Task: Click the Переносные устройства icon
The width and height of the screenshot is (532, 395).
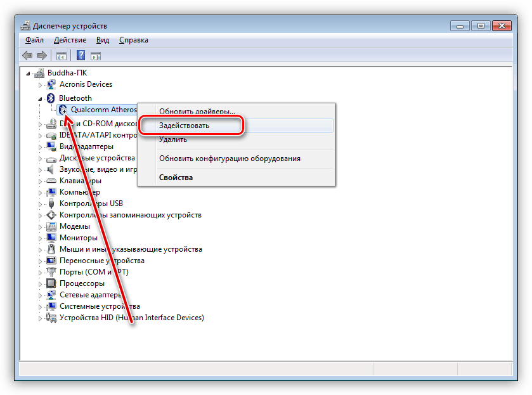Action: point(51,261)
